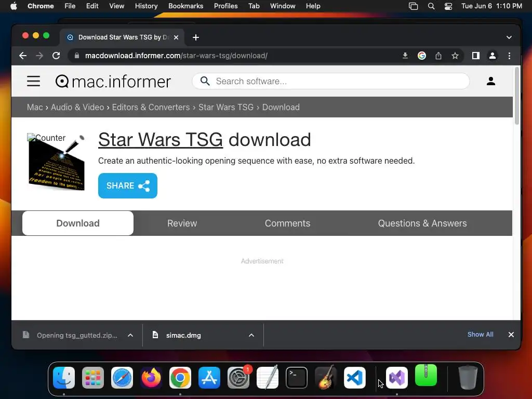Click the Star Wars TSG title link
Screen dimensions: 532x399
(161, 139)
